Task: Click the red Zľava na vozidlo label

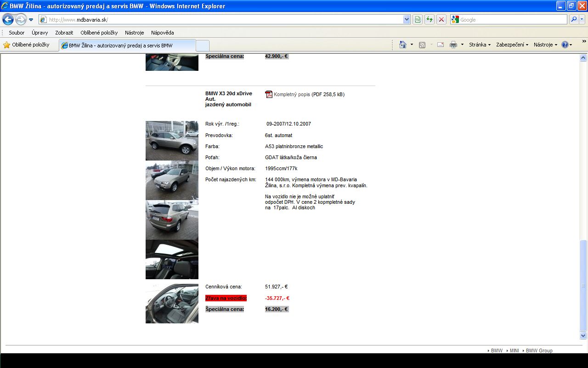Action: pos(226,298)
